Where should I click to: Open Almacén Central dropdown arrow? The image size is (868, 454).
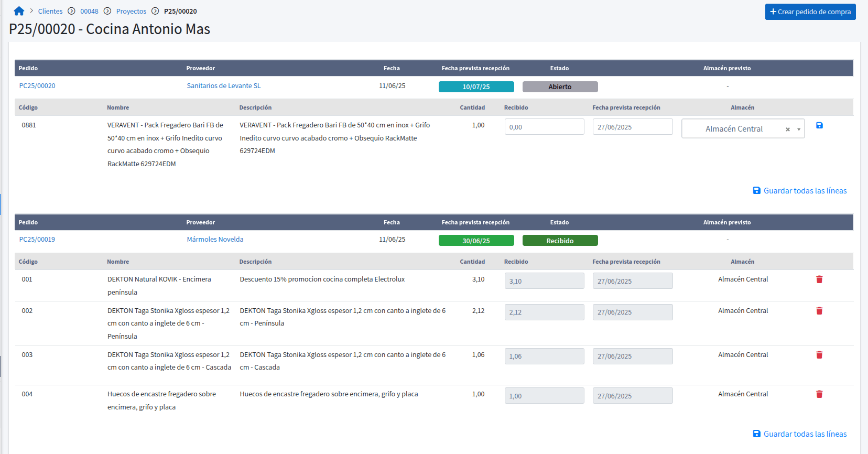click(799, 129)
